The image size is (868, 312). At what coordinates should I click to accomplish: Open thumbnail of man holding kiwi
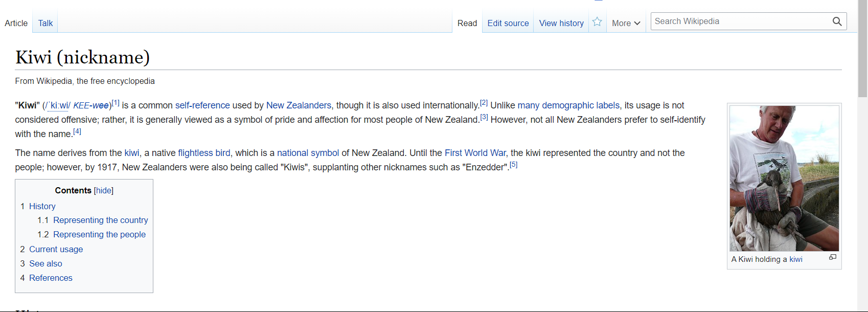click(x=784, y=178)
